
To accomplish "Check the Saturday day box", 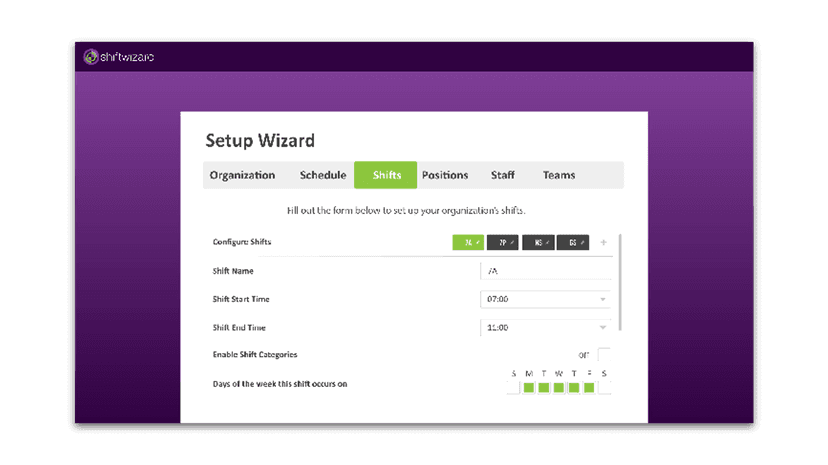I will [x=605, y=388].
